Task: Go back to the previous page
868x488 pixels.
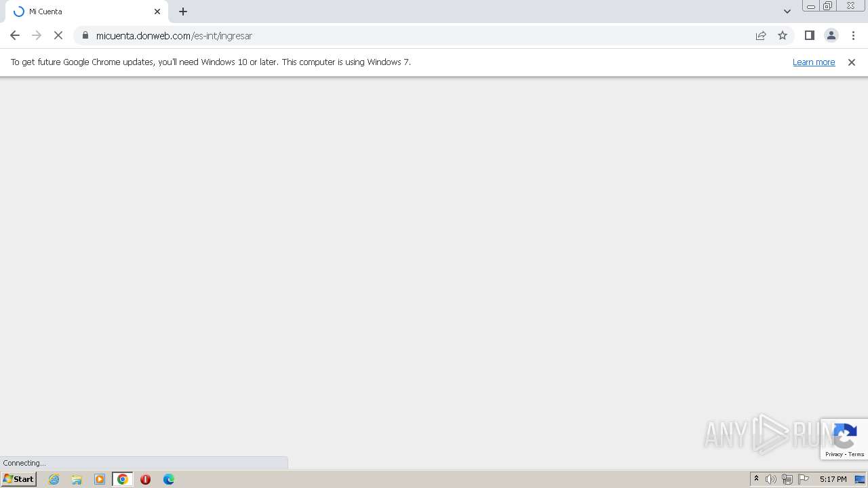Action: pos(15,35)
